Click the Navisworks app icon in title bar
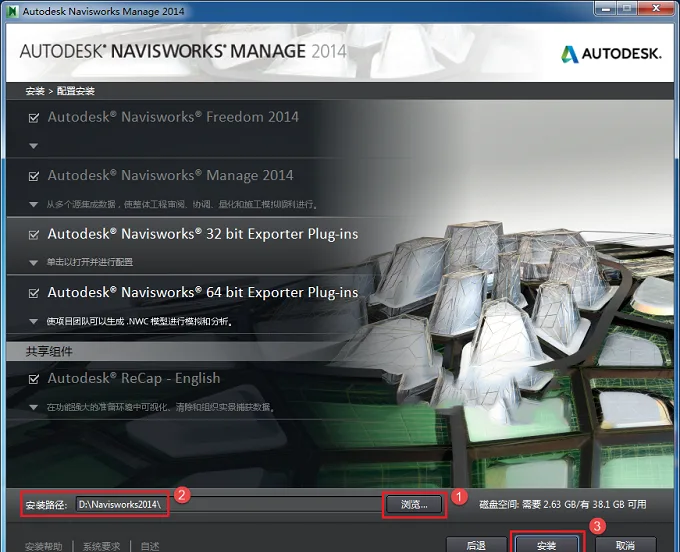The width and height of the screenshot is (680, 552). coord(12,11)
